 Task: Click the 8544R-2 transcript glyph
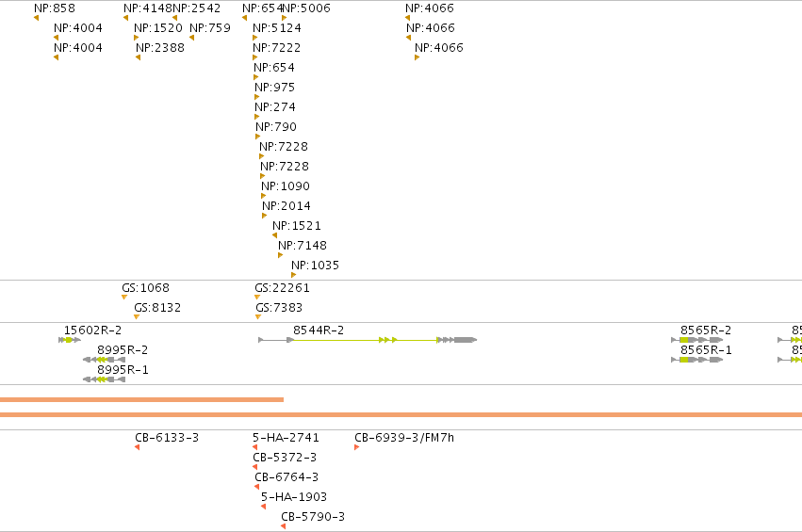368,340
